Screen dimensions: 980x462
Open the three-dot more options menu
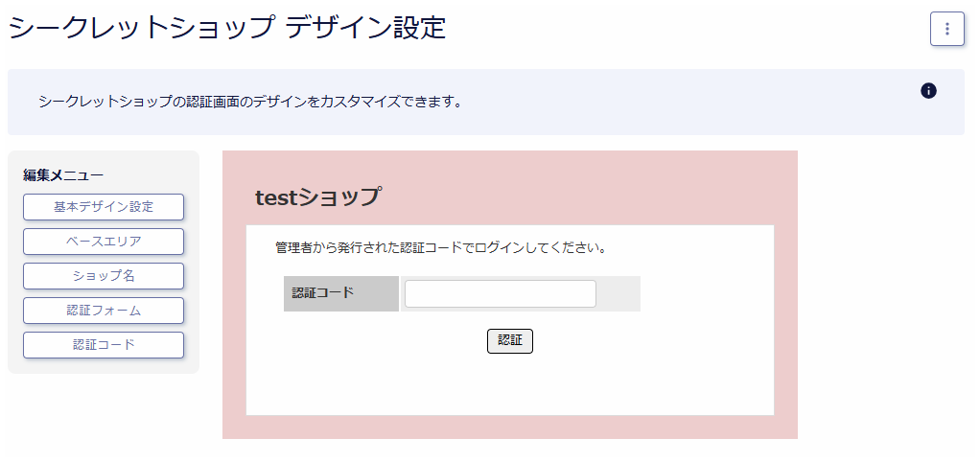click(946, 29)
